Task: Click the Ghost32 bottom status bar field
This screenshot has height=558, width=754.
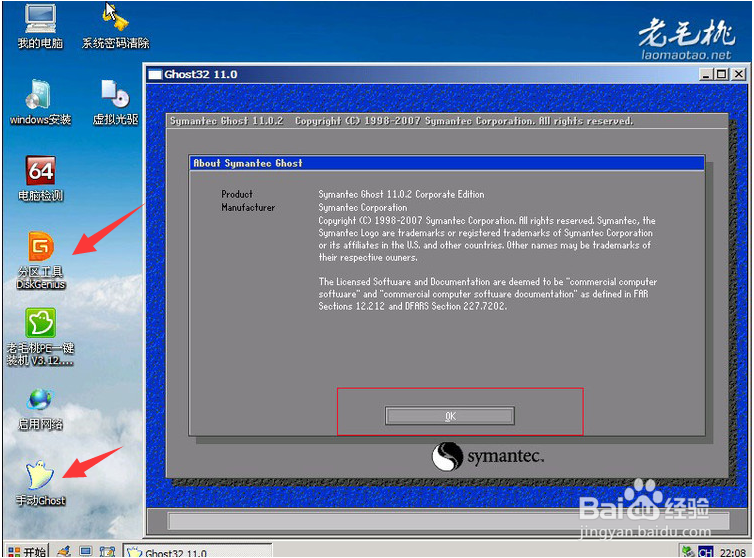Action: click(448, 520)
